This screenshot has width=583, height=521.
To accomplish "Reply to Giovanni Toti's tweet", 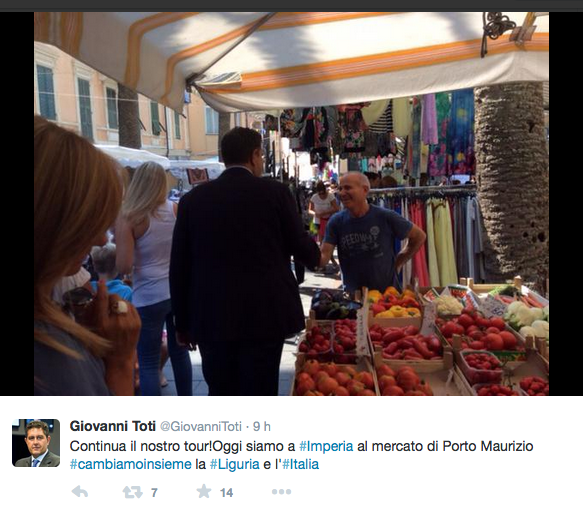I will 80,492.
